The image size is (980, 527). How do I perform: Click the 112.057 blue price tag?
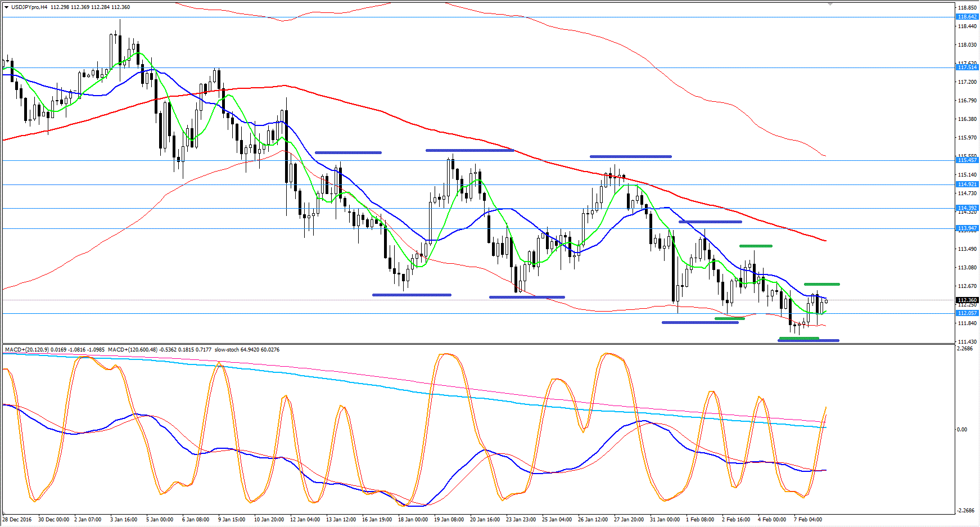(967, 313)
